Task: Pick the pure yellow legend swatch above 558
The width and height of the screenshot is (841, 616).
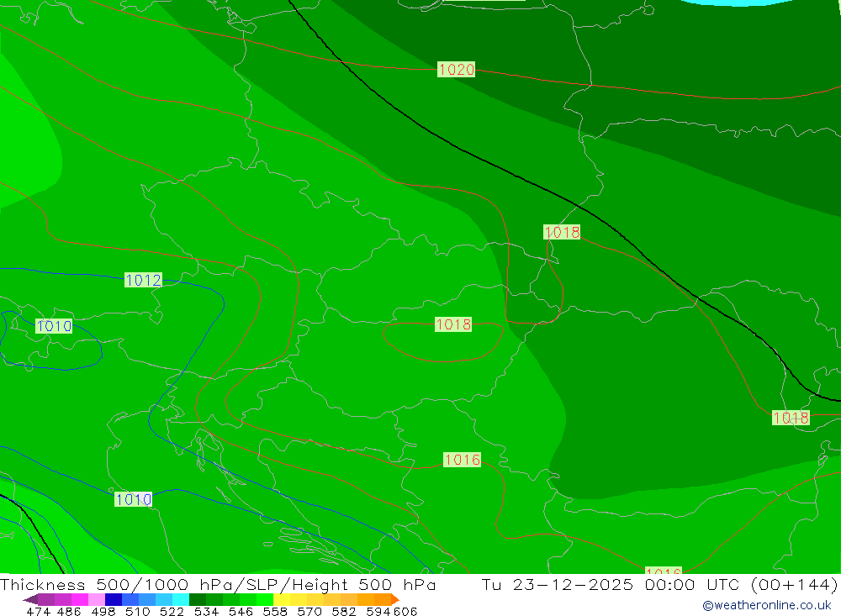Action: (282, 599)
